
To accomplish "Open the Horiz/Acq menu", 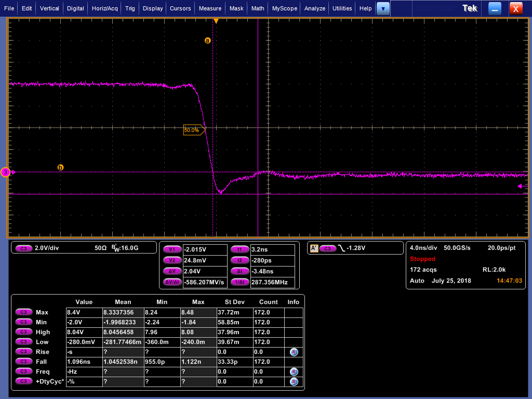I will (x=105, y=8).
